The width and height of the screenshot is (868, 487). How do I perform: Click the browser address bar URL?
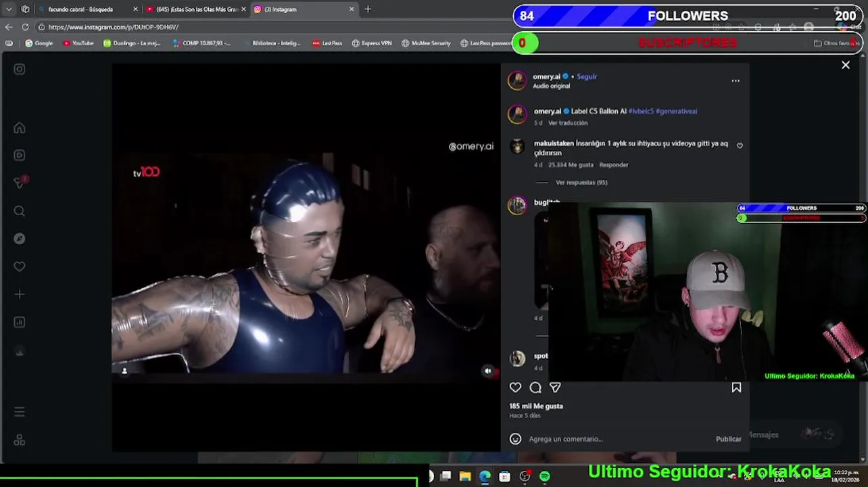pos(114,27)
